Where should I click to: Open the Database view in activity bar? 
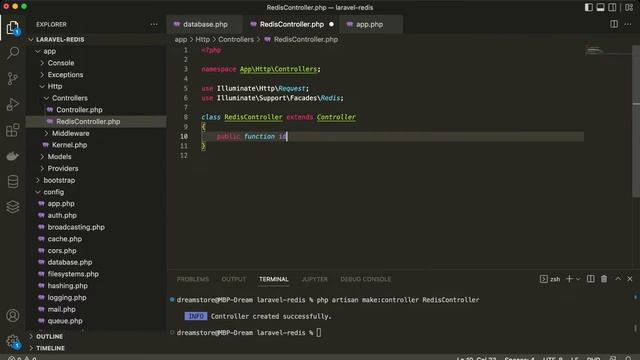[x=13, y=181]
